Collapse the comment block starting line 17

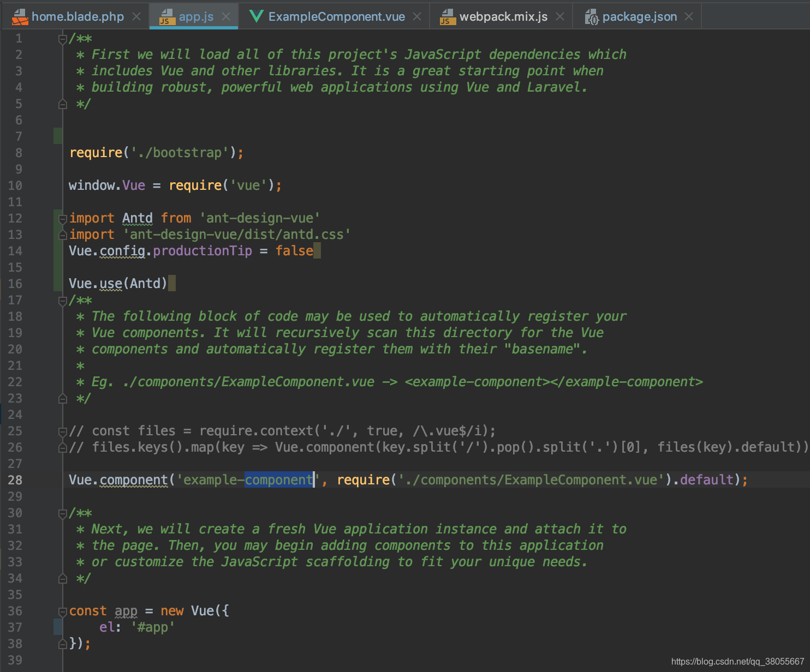62,301
